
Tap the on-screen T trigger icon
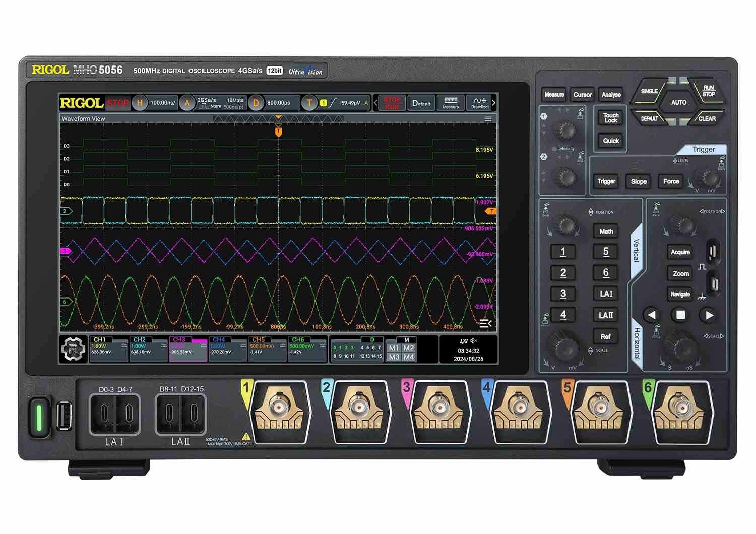pyautogui.click(x=309, y=103)
